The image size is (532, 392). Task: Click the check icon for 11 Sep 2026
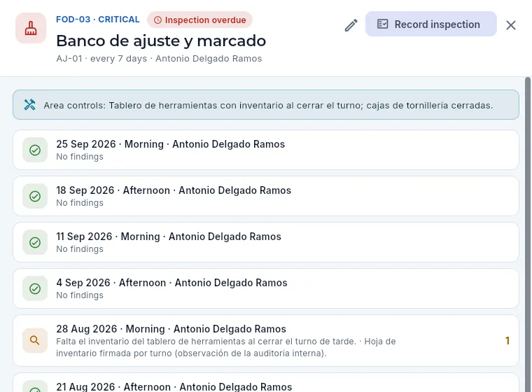pyautogui.click(x=35, y=242)
